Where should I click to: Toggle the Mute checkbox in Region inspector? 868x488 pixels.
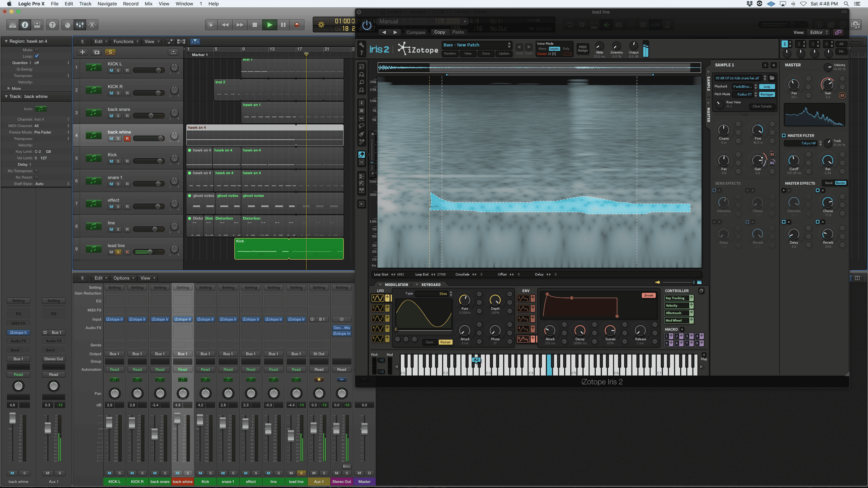37,50
